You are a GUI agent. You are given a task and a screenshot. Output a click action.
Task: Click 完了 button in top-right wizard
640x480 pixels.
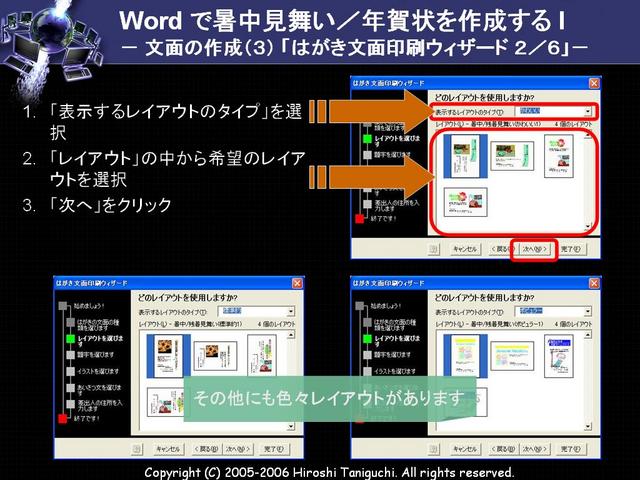pos(571,249)
